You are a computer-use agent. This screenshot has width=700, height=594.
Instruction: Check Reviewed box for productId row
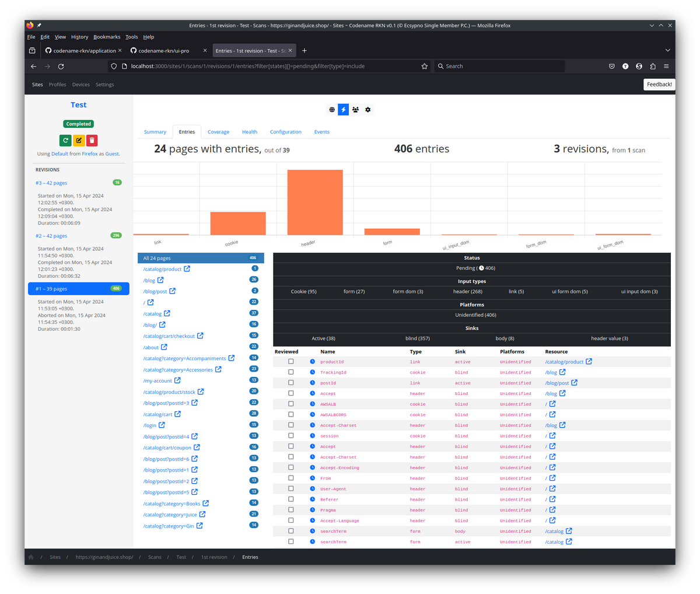tap(291, 362)
